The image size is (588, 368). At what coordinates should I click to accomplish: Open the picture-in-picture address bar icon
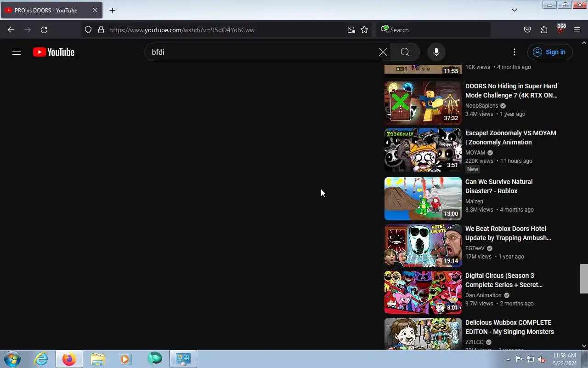[351, 30]
